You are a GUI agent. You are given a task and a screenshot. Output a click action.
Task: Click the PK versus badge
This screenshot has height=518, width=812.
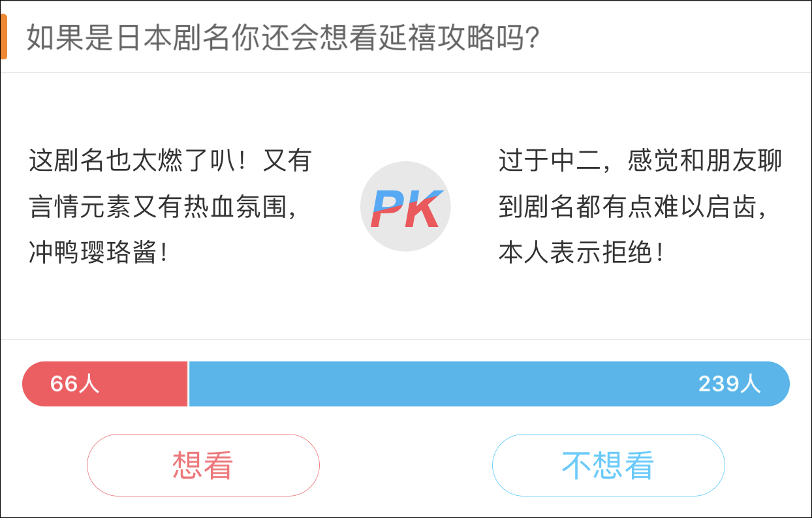click(405, 206)
